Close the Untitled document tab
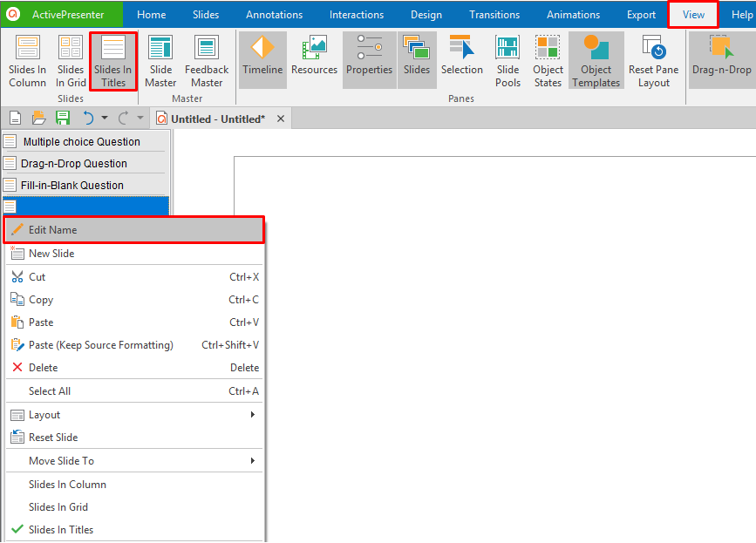The width and height of the screenshot is (756, 543). pos(281,119)
